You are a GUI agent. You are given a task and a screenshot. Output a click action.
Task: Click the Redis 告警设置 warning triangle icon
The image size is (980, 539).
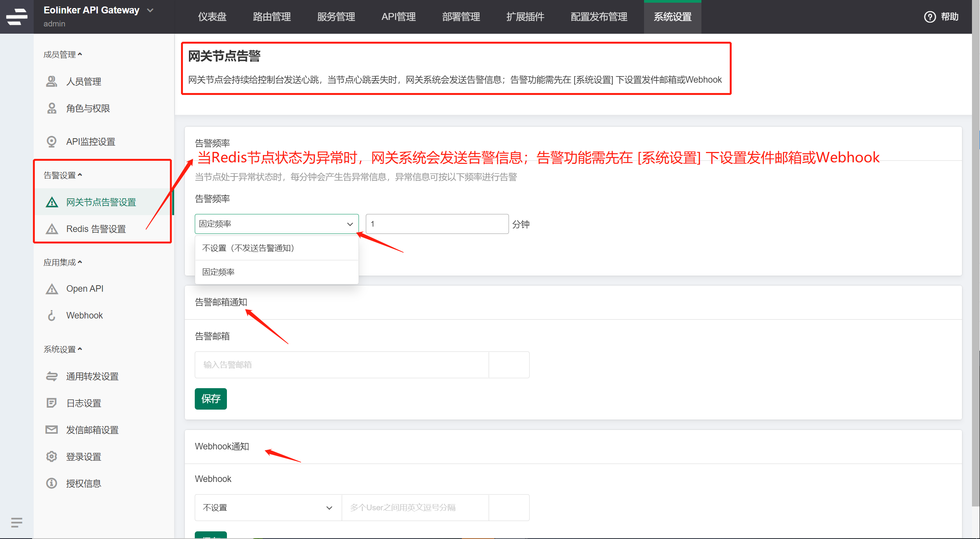tap(52, 229)
